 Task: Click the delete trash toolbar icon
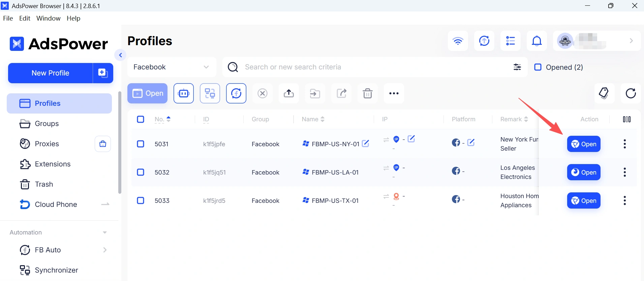[368, 93]
